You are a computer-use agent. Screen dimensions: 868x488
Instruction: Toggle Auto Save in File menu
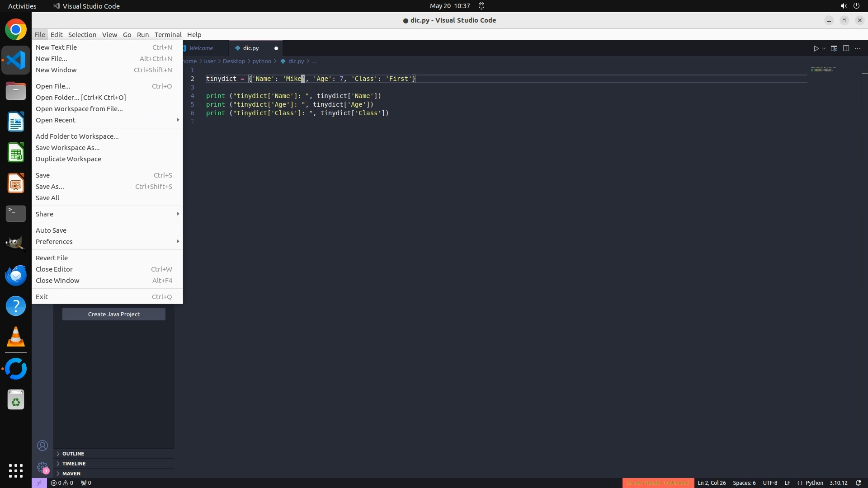(x=51, y=230)
